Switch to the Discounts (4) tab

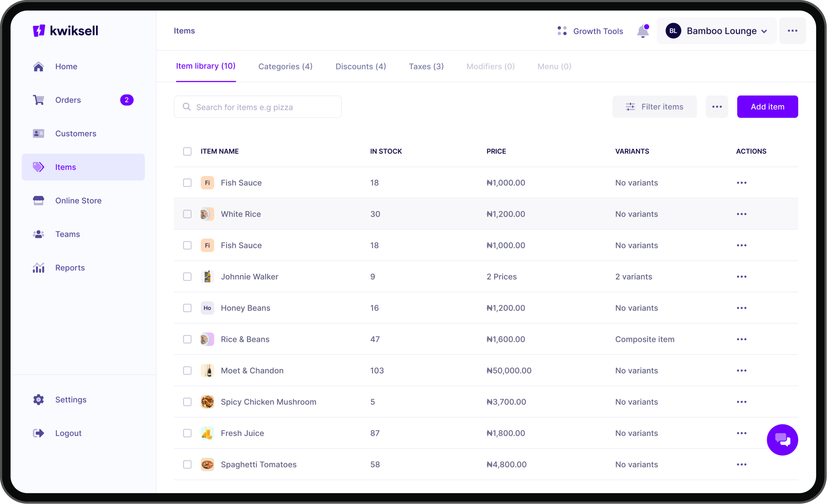(x=360, y=66)
